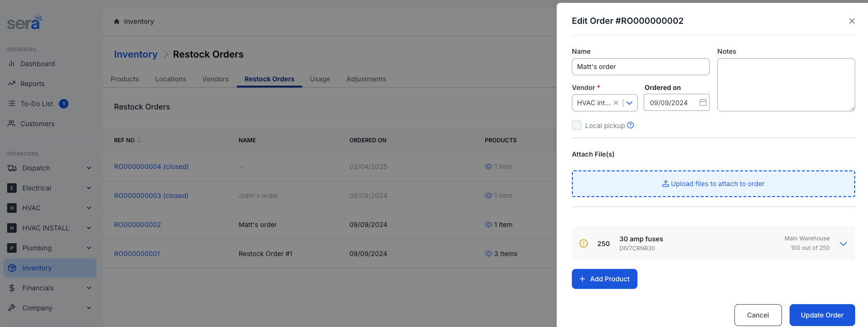Click the Dispatch truck icon
Image resolution: width=868 pixels, height=327 pixels.
click(x=12, y=168)
